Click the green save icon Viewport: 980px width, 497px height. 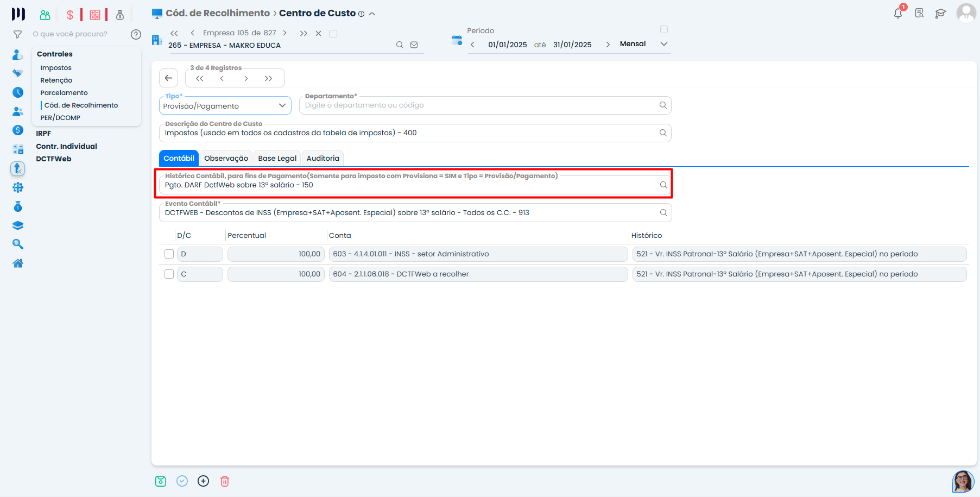[x=161, y=481]
